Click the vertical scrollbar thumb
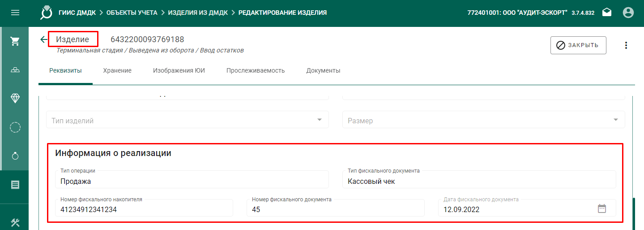Viewport: 644px width, 230px height. (633, 213)
